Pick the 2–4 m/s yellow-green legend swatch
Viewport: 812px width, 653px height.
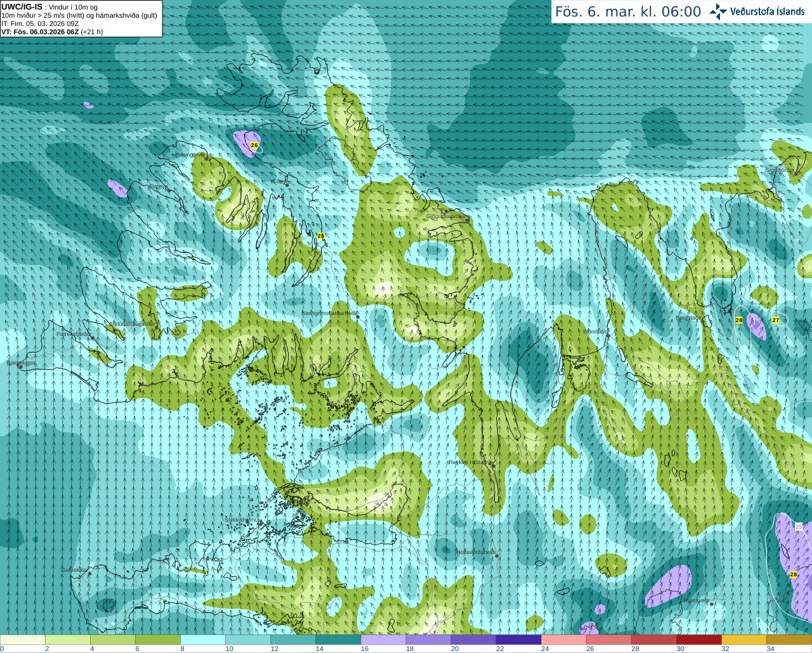coord(68,640)
